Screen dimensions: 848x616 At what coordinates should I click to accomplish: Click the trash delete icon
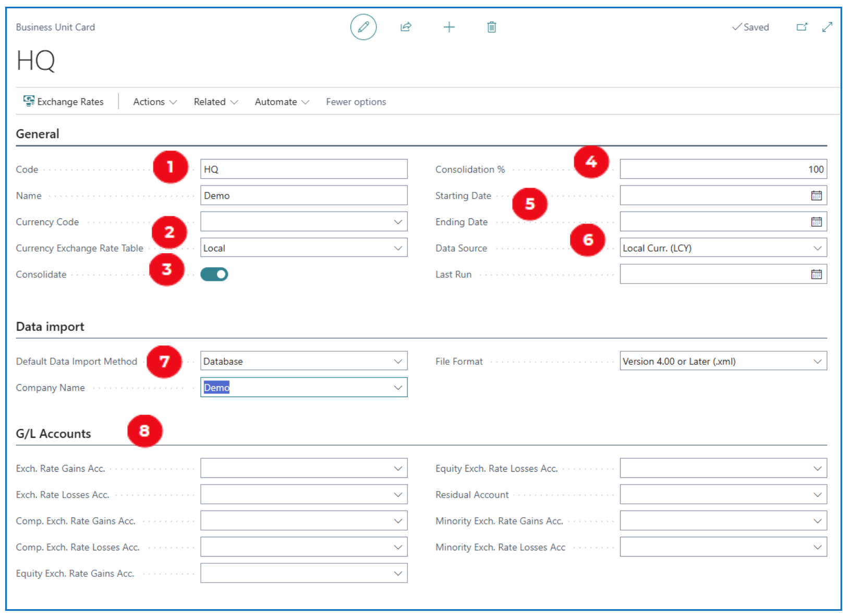(x=491, y=27)
